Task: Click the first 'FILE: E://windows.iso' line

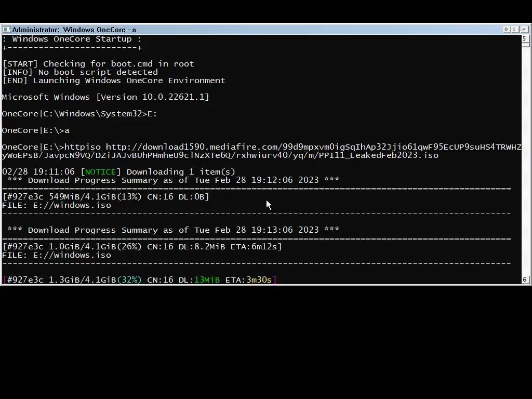Action: pos(56,205)
